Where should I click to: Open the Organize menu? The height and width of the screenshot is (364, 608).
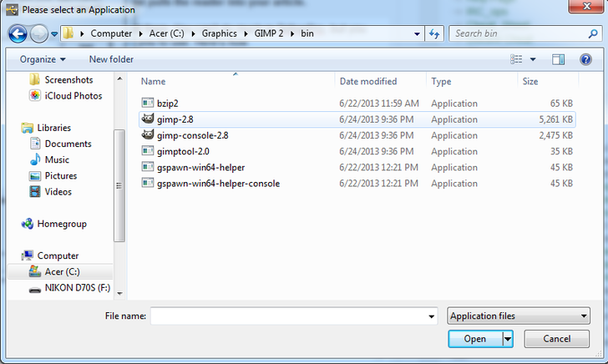(x=43, y=59)
